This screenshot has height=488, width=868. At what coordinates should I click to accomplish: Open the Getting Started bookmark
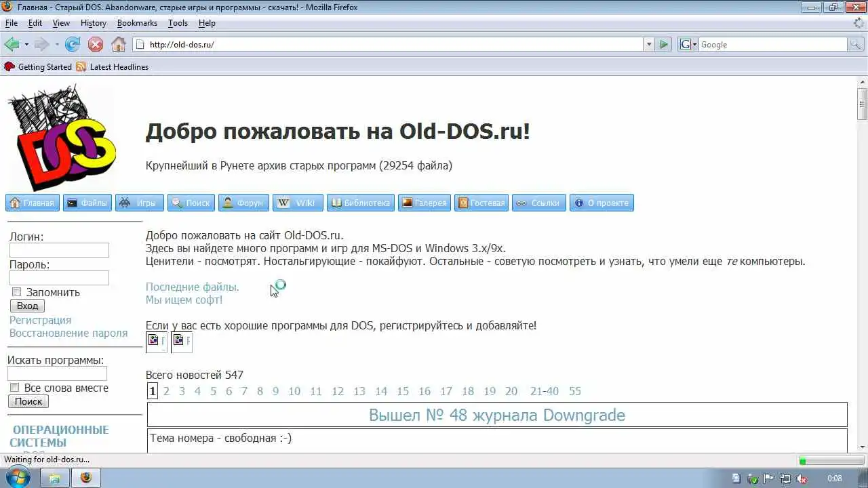pyautogui.click(x=38, y=67)
